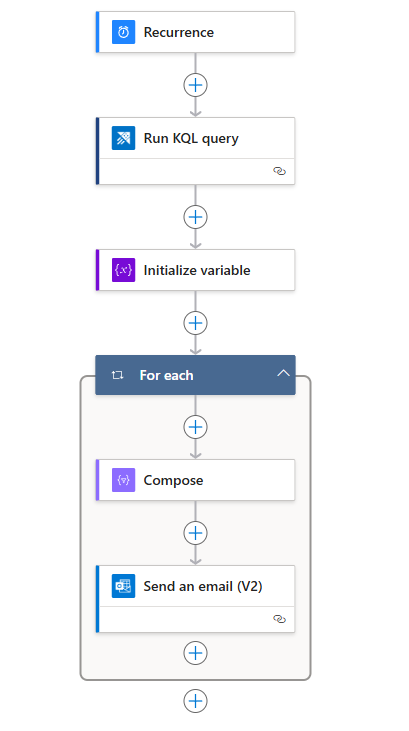Collapse the For each container chevron

pos(284,373)
